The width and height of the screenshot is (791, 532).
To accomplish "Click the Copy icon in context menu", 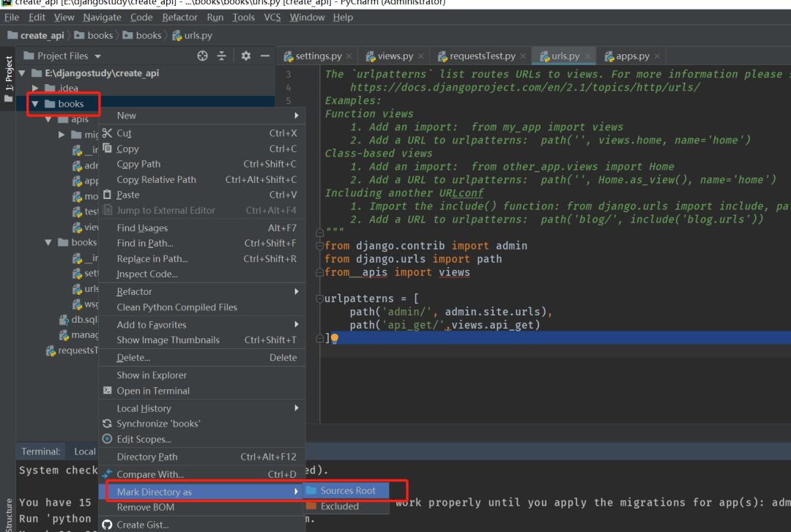I will (x=107, y=149).
